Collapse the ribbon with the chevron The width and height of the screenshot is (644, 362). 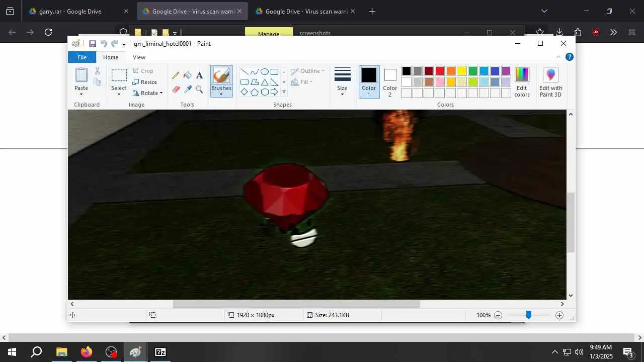(x=558, y=57)
